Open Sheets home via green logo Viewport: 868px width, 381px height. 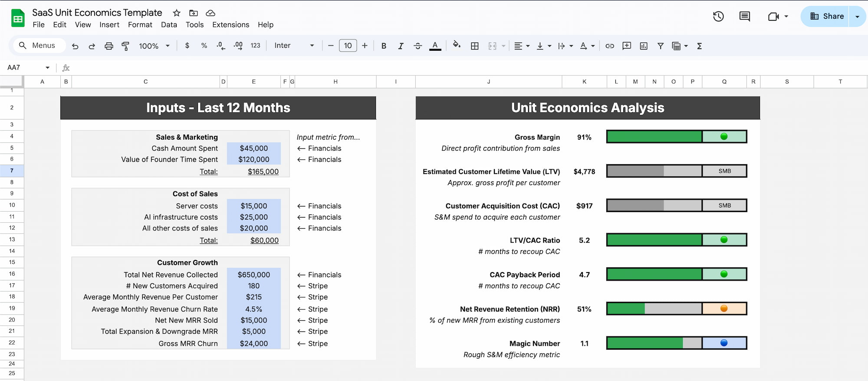[x=18, y=18]
